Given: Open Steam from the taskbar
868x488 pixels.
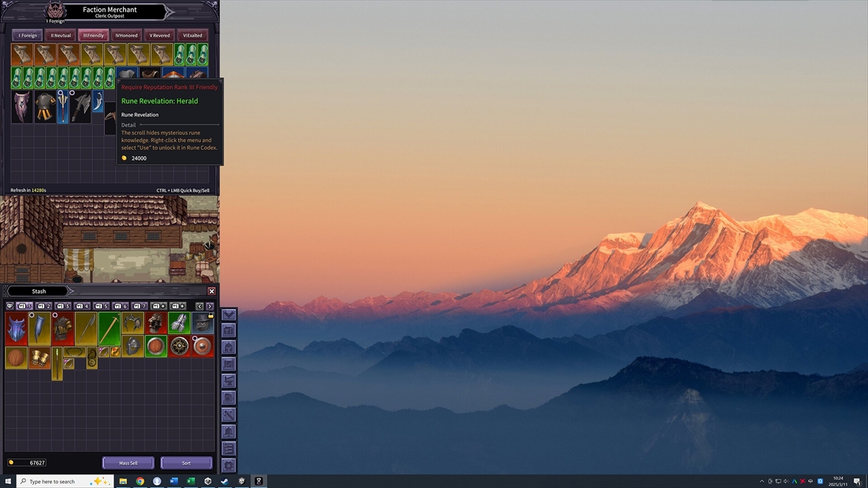Looking at the screenshot, I should (x=224, y=481).
